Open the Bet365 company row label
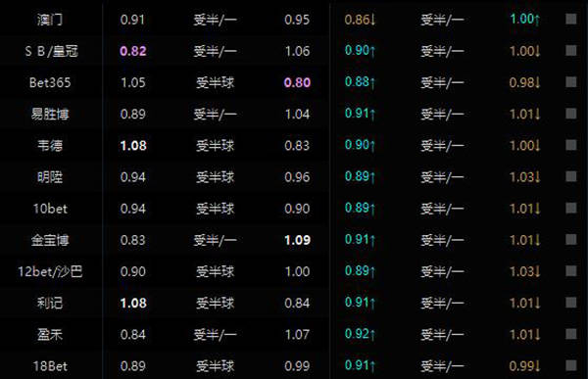The height and width of the screenshot is (379, 588). click(x=50, y=82)
